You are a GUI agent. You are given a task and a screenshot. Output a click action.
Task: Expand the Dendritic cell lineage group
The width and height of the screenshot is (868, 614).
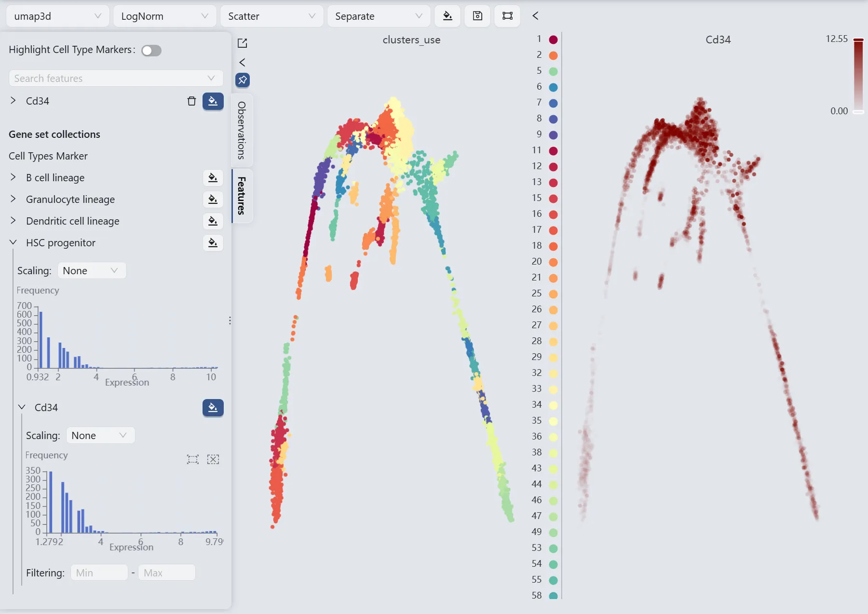pos(14,221)
